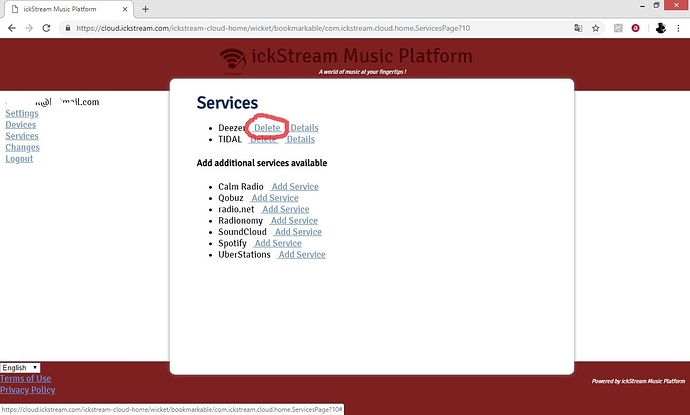690x415 pixels.
Task: Click the Services page heading
Action: tap(227, 103)
